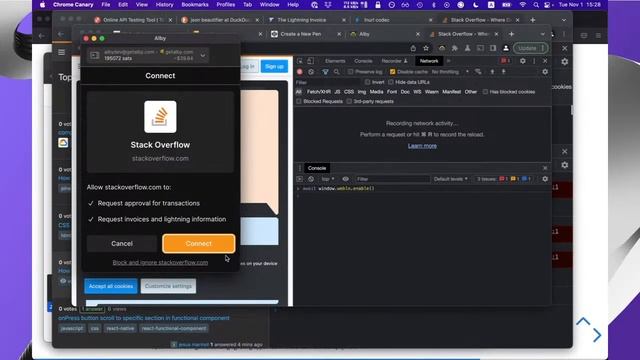The image size is (640, 360).
Task: Click the network Filter text field
Action: pyautogui.click(x=328, y=82)
